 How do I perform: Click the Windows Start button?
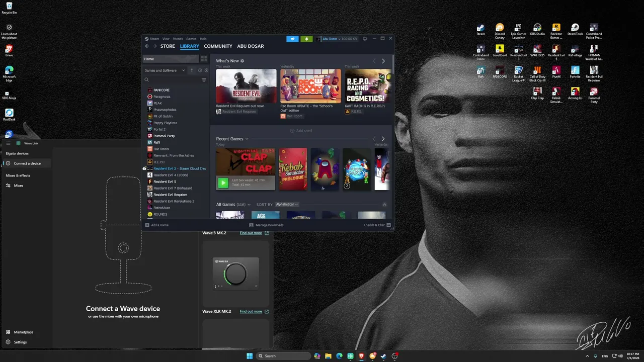click(250, 356)
